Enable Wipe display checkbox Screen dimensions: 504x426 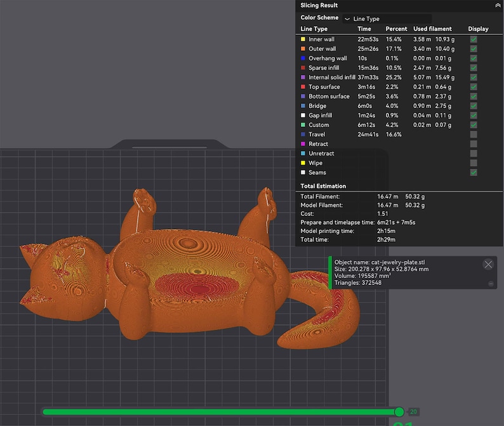[x=474, y=163]
